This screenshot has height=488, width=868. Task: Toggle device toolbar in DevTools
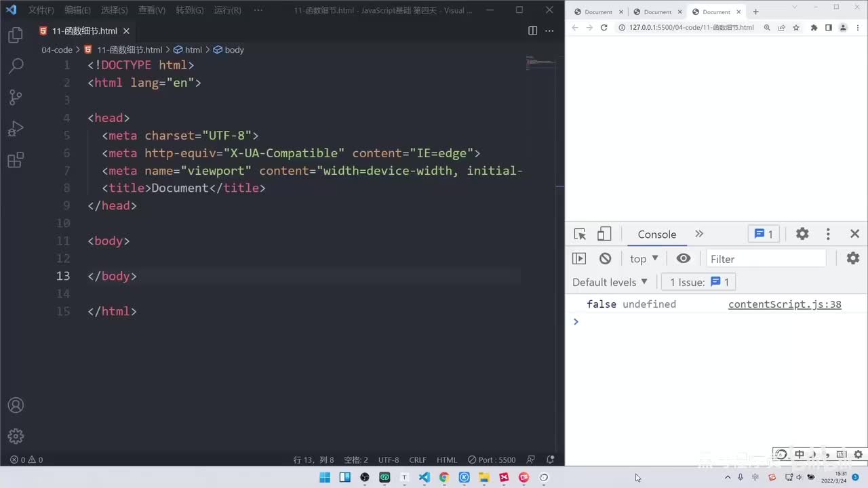point(604,234)
